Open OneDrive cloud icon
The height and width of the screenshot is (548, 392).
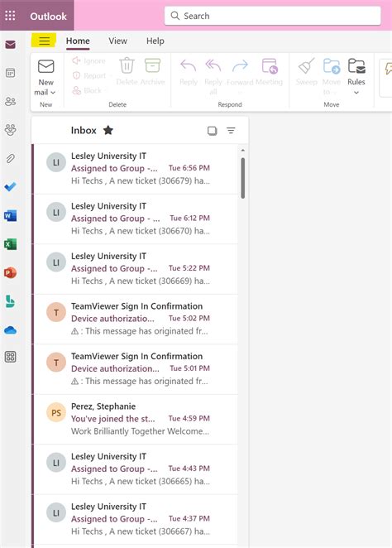click(x=11, y=330)
